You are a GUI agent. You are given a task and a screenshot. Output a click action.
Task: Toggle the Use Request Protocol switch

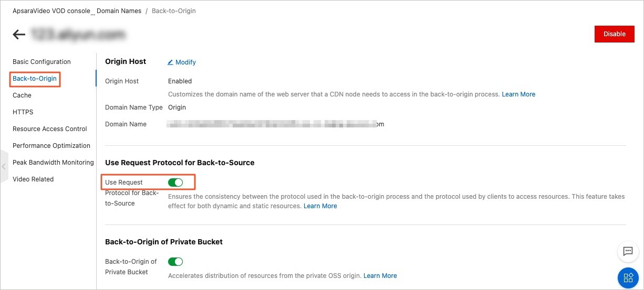pyautogui.click(x=175, y=182)
